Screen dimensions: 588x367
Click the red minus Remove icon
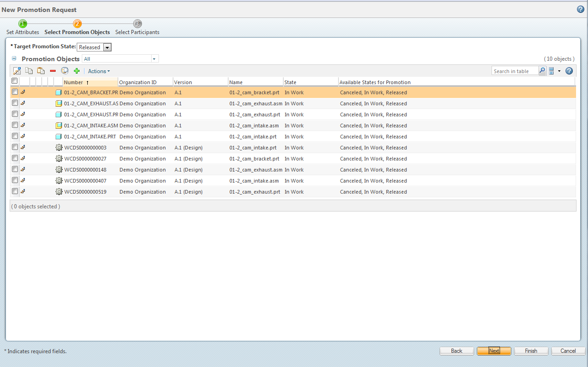pyautogui.click(x=53, y=71)
